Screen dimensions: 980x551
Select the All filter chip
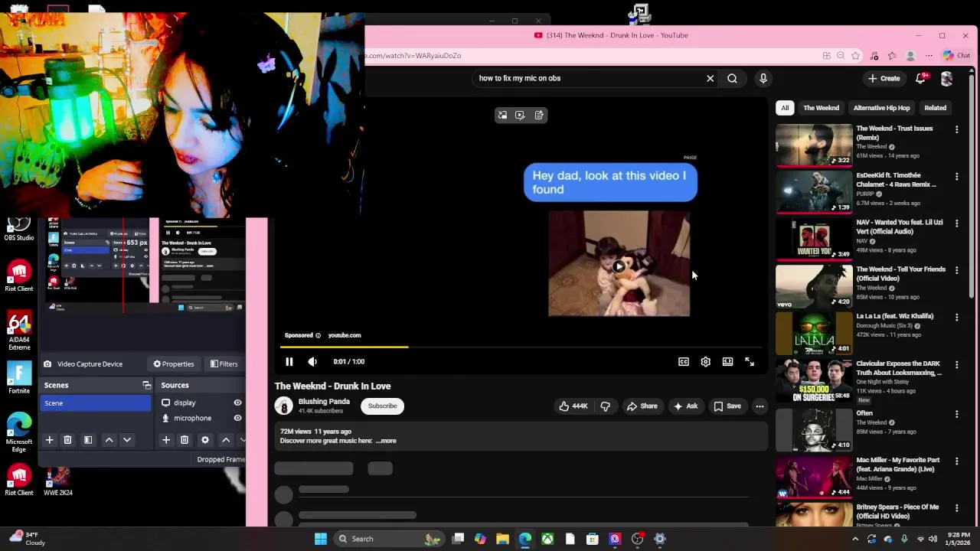click(785, 108)
